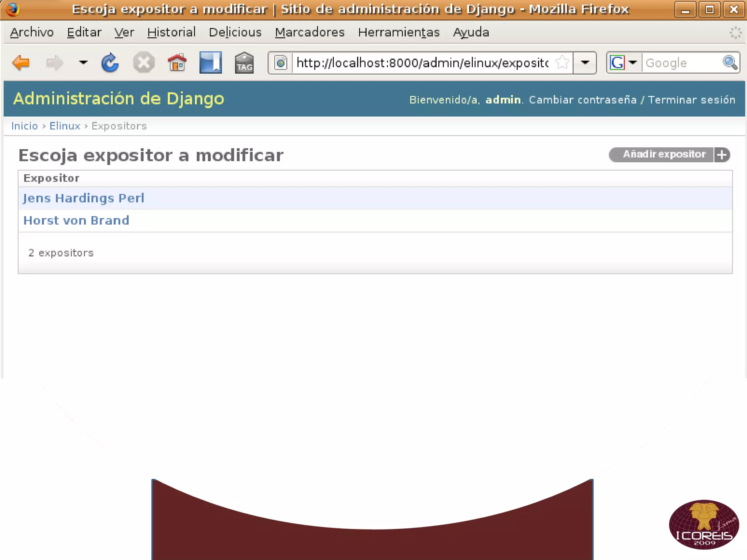Viewport: 747px width, 560px height.
Task: Open the Horst von Brand entry
Action: coord(76,220)
